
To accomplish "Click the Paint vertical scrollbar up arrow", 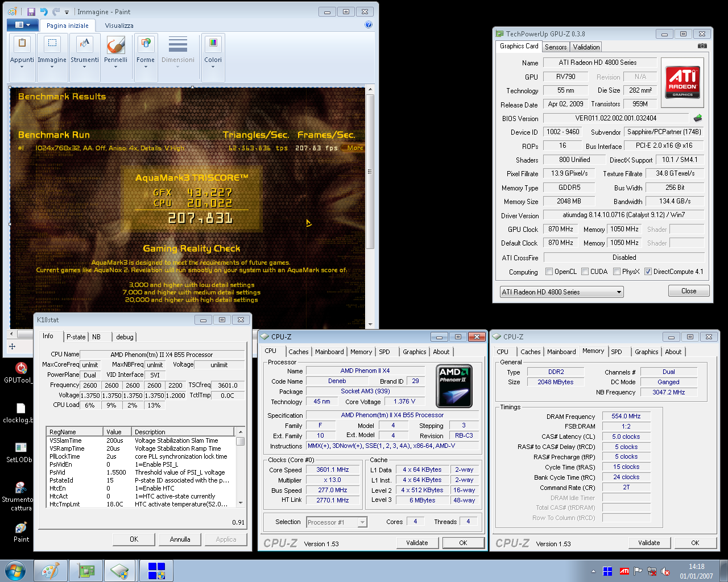I will 370,90.
